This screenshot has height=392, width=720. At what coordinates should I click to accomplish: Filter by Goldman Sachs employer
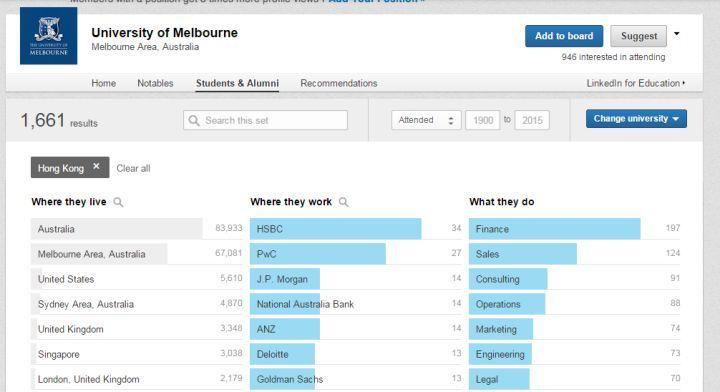click(355, 379)
